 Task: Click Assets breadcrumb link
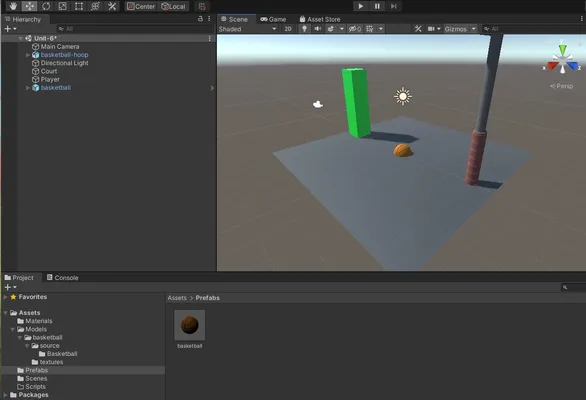(177, 298)
